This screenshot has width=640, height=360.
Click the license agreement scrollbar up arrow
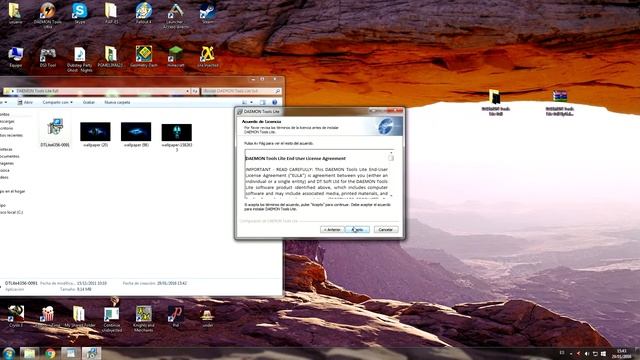(x=391, y=153)
